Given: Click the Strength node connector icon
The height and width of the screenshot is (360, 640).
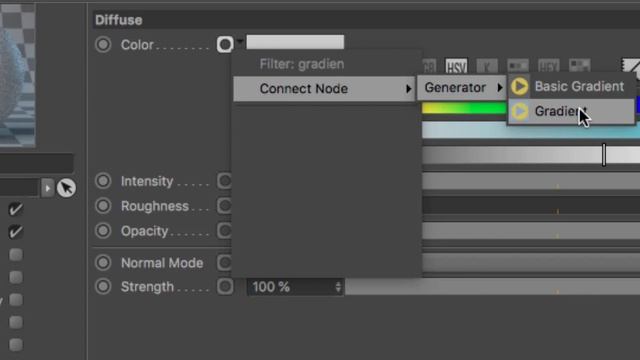Looking at the screenshot, I should 225,287.
